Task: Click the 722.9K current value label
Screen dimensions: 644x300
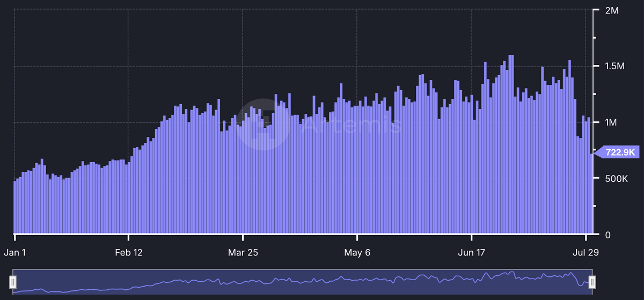Action: pos(617,152)
